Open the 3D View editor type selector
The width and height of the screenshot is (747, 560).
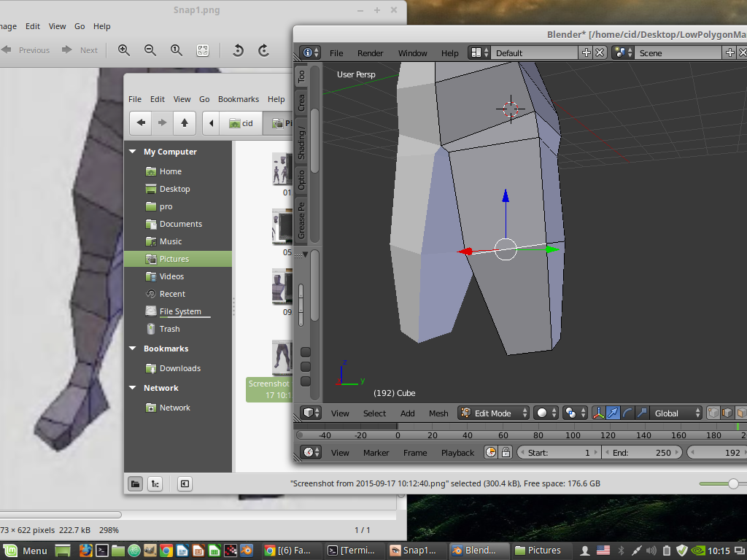click(x=311, y=413)
